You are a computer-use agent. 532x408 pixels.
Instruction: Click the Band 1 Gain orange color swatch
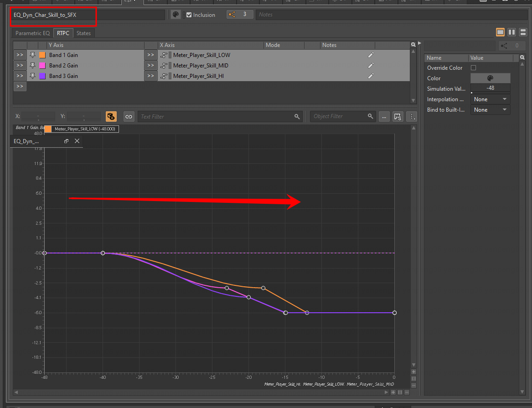(x=42, y=55)
